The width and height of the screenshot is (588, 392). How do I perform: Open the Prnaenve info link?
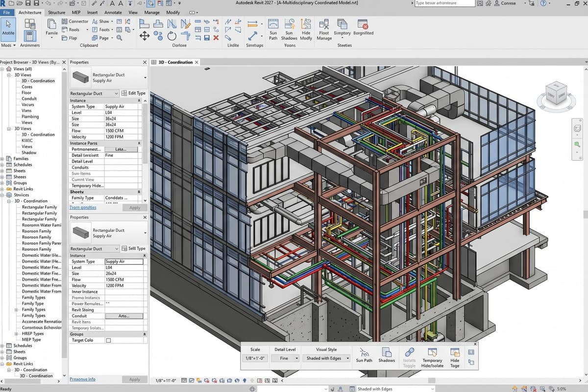[x=82, y=379]
